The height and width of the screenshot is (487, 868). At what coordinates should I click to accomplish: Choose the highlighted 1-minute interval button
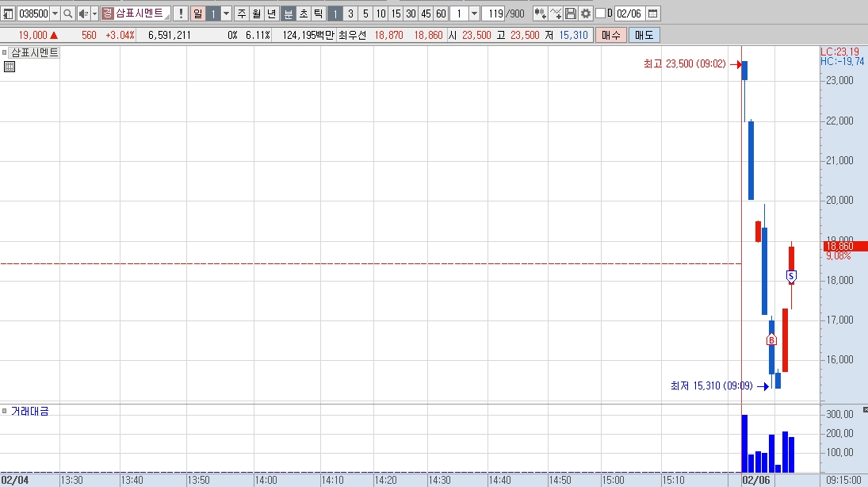point(335,13)
